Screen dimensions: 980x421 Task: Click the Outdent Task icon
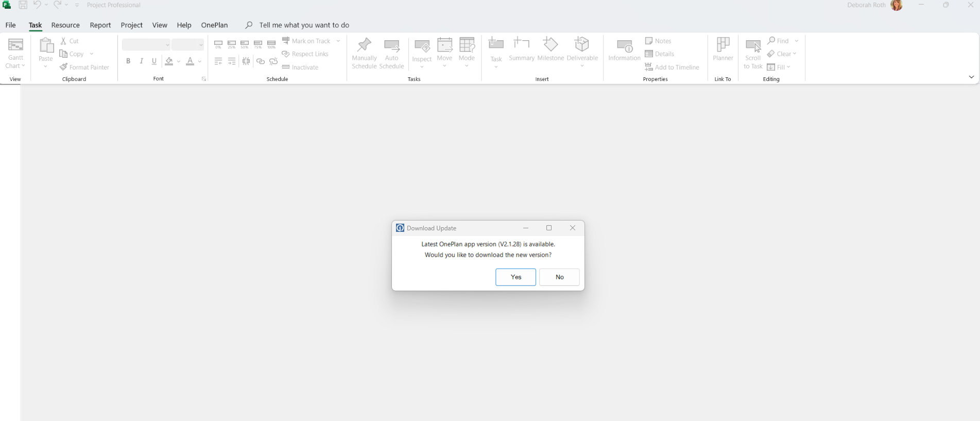(218, 61)
